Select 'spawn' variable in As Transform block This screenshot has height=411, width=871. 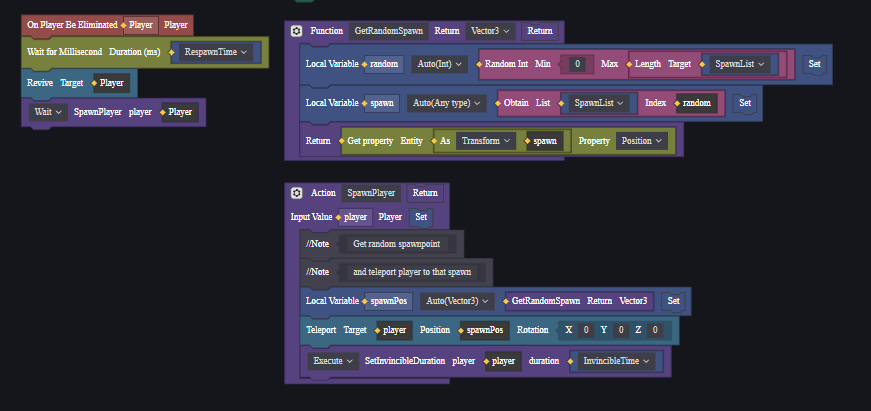click(x=545, y=141)
